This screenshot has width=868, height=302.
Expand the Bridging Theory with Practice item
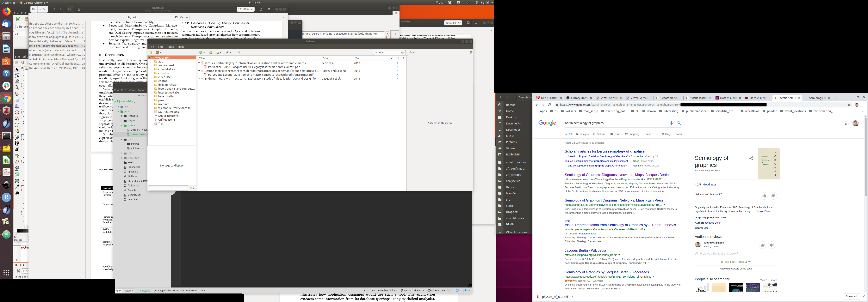[x=199, y=78]
